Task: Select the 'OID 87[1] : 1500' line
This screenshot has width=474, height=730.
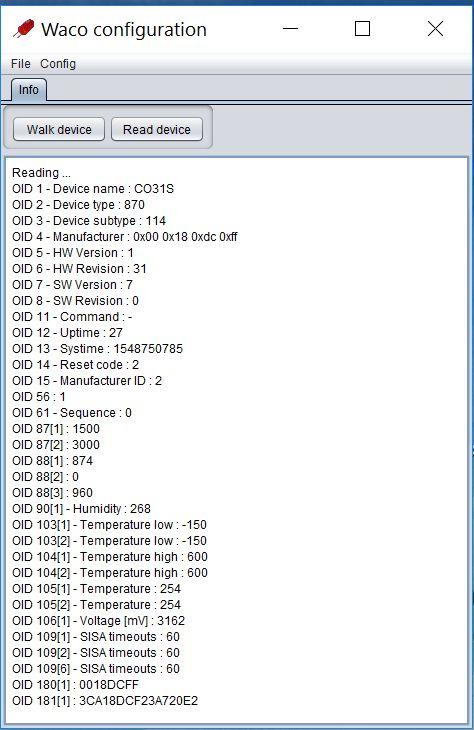Action: (56, 429)
